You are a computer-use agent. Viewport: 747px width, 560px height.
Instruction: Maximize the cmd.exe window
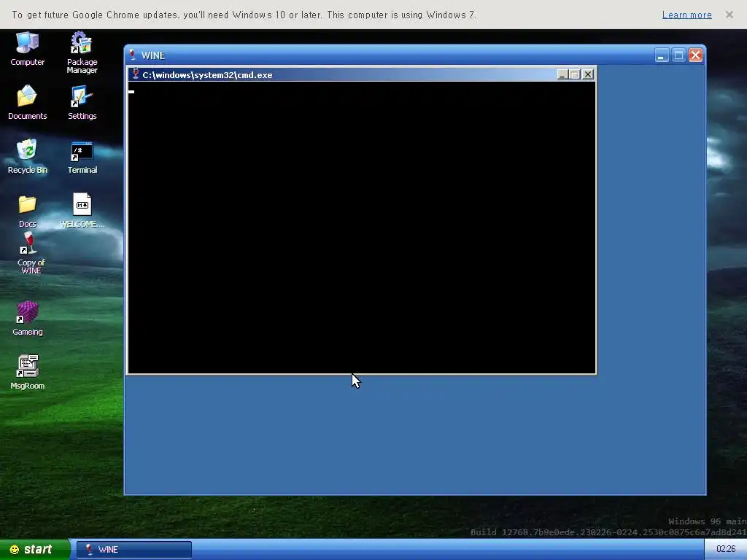(x=575, y=74)
